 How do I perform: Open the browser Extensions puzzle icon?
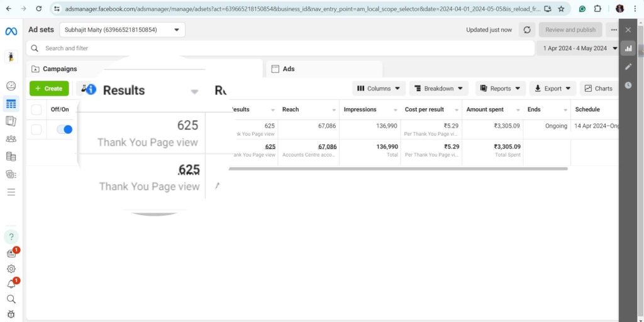pos(597,9)
